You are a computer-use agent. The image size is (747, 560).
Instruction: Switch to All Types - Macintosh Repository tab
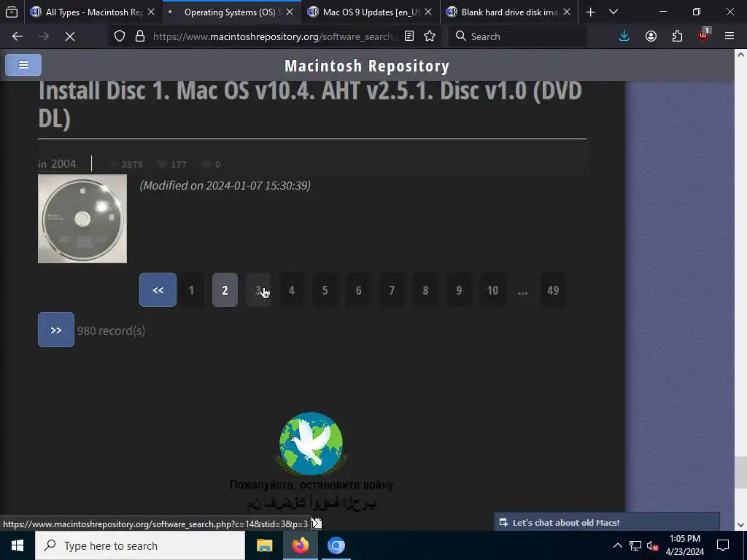93,12
